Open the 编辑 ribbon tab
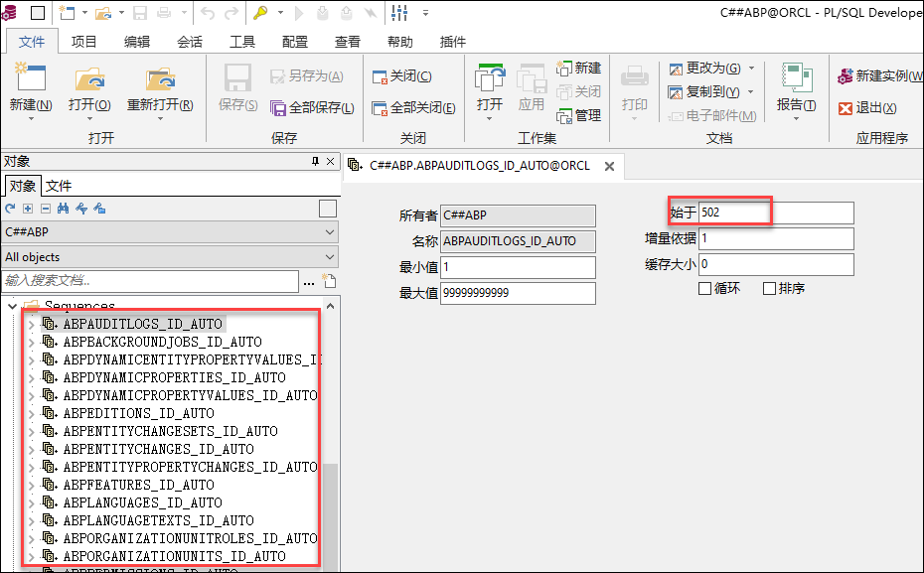This screenshot has height=573, width=924. 137,42
